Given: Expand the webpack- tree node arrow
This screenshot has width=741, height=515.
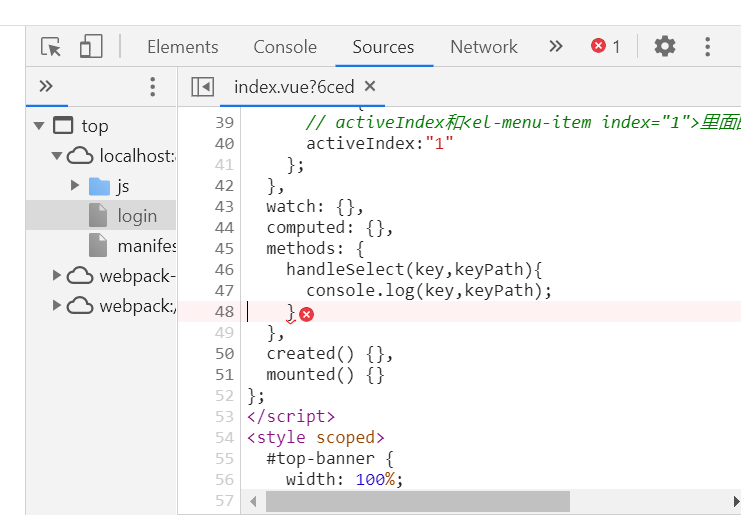Looking at the screenshot, I should point(57,275).
